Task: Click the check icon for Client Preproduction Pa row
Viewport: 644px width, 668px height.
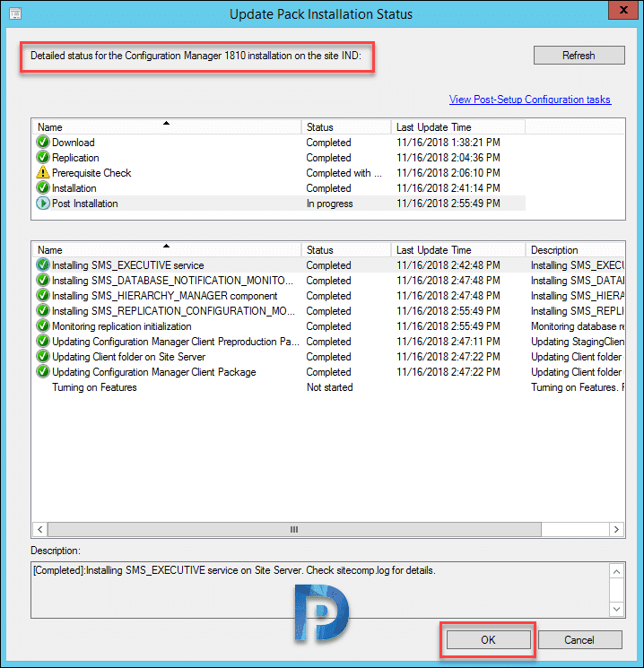Action: pos(43,342)
